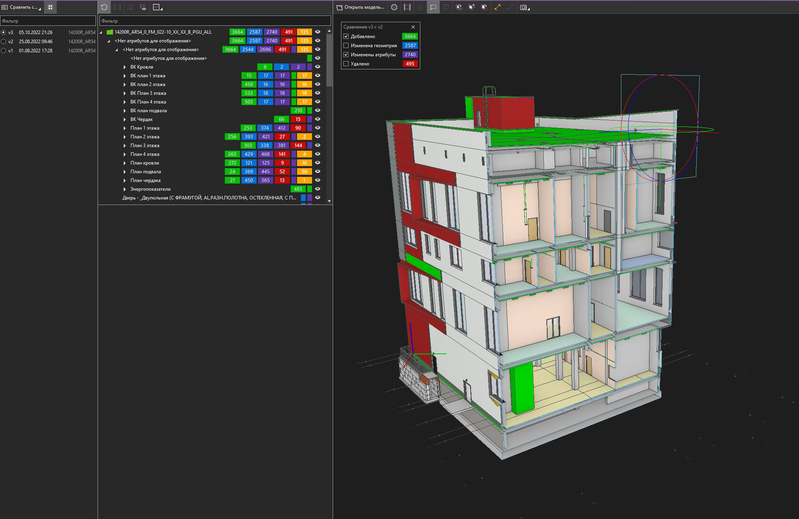Click the green wall panel on building's ground floor
799x519 pixels.
click(521, 388)
